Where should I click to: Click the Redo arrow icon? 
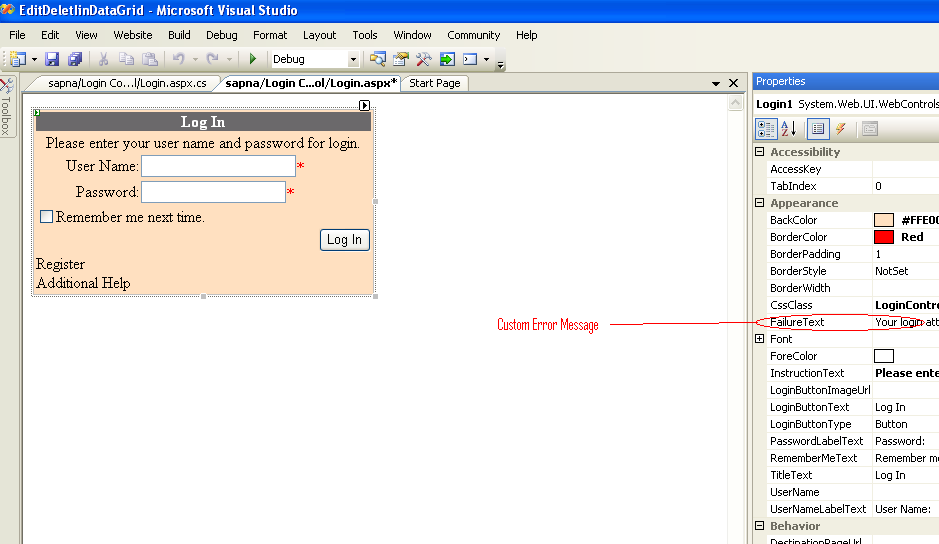[213, 59]
